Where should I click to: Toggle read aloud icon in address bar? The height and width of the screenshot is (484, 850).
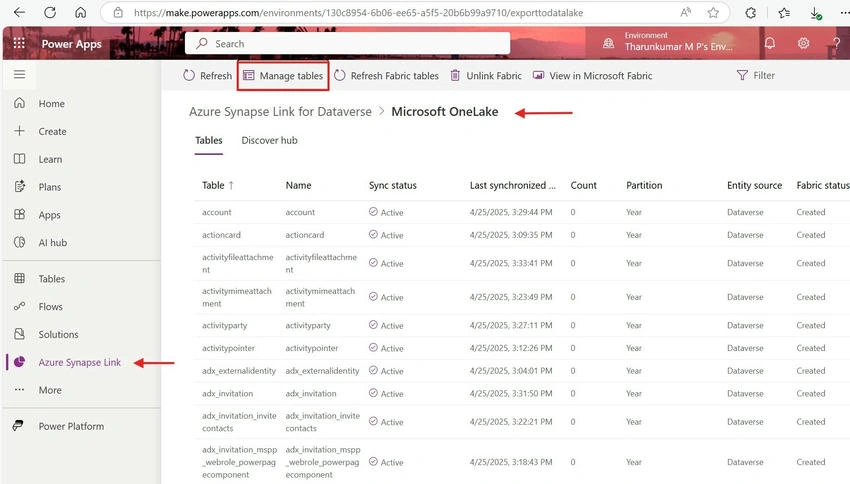(685, 12)
